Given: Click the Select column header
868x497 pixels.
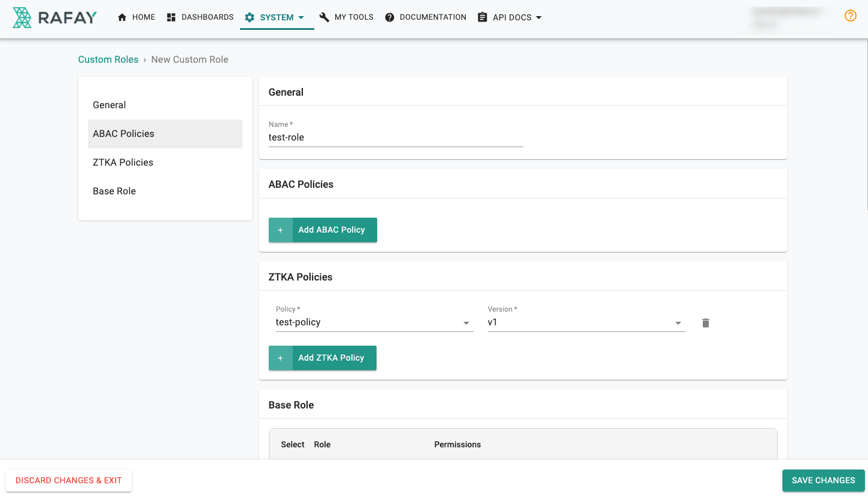Looking at the screenshot, I should pos(293,444).
